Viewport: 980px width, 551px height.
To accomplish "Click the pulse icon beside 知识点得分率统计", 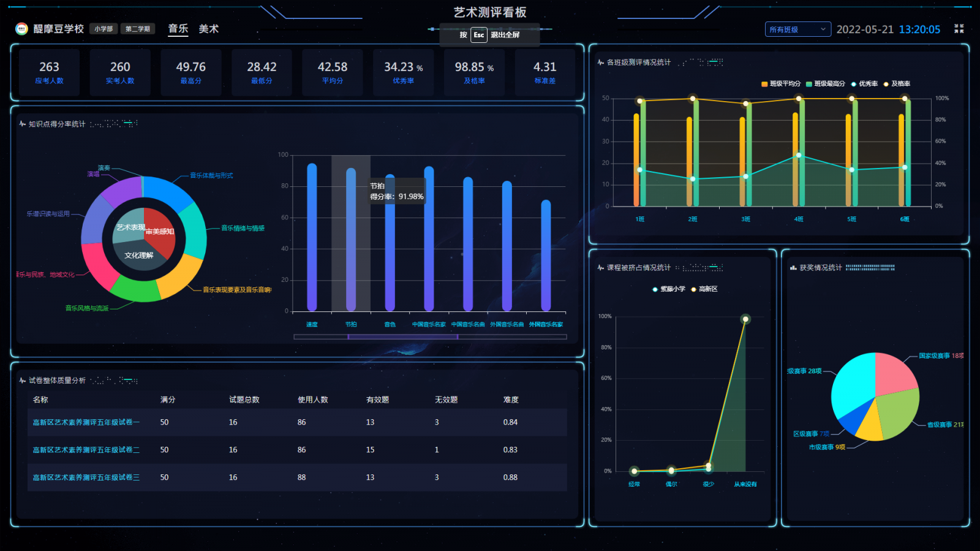I will (23, 124).
